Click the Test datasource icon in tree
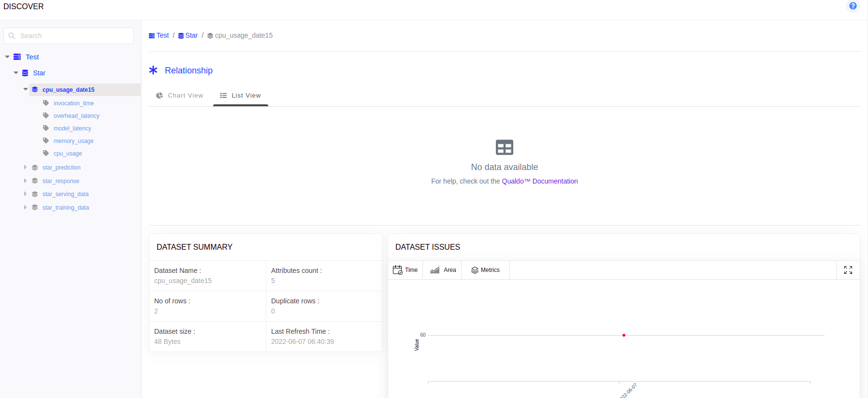 17,57
